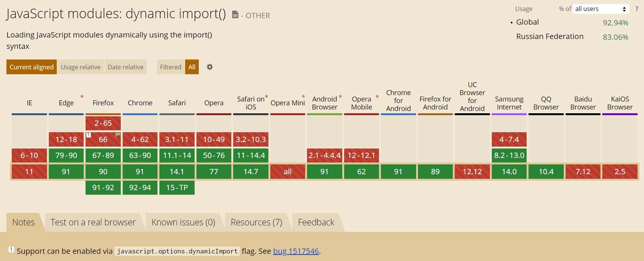The width and height of the screenshot is (644, 261).
Task: Click the QQ Browser column header
Action: click(546, 103)
